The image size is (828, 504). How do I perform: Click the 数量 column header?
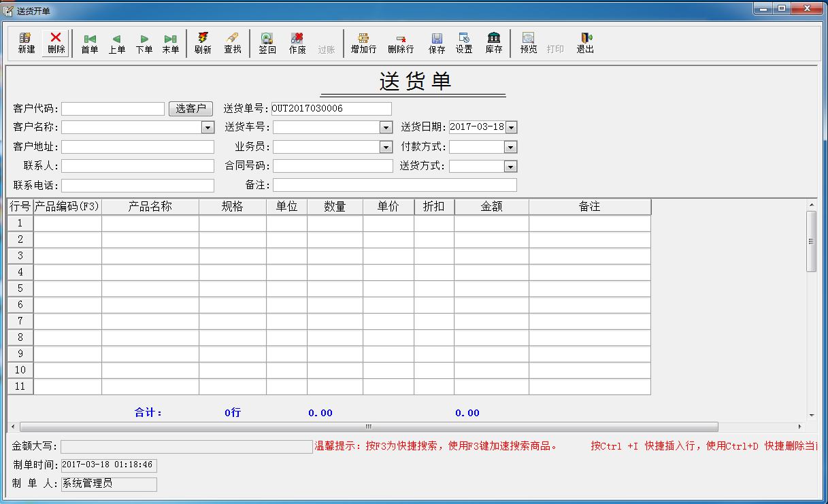[335, 207]
